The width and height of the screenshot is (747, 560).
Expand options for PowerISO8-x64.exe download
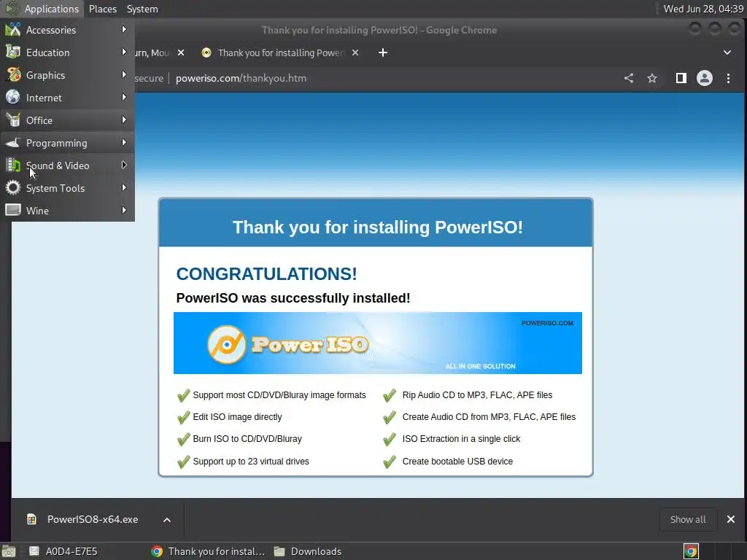pos(167,520)
